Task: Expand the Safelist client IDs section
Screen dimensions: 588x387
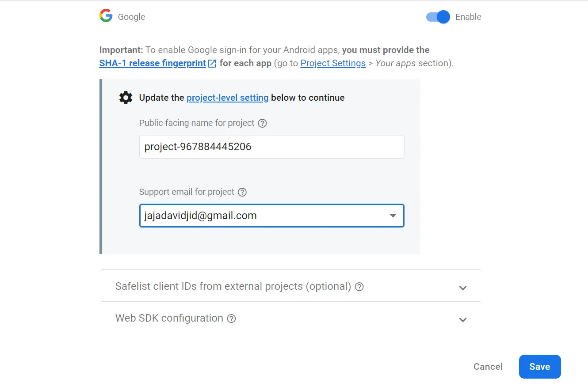Action: coord(463,288)
